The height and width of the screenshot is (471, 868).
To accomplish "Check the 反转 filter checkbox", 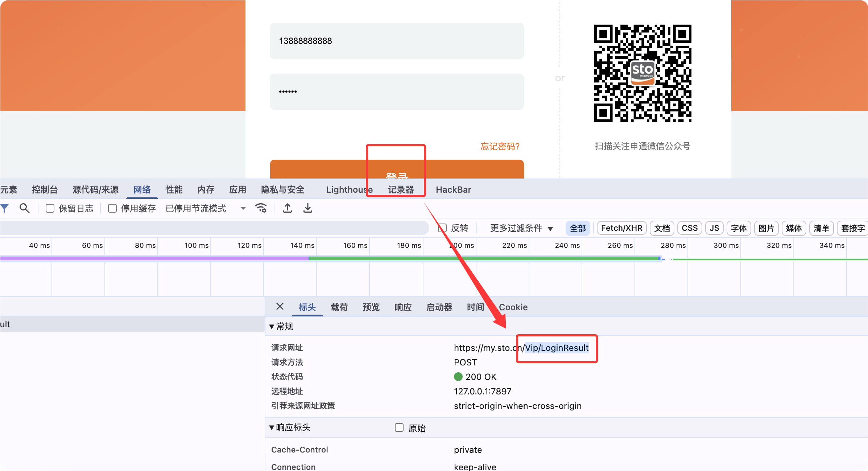I will 442,228.
